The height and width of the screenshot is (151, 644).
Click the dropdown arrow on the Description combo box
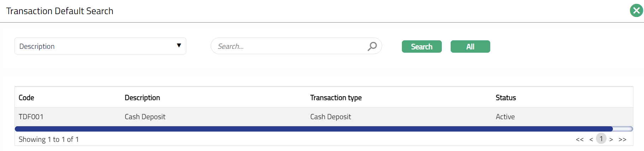coord(179,46)
